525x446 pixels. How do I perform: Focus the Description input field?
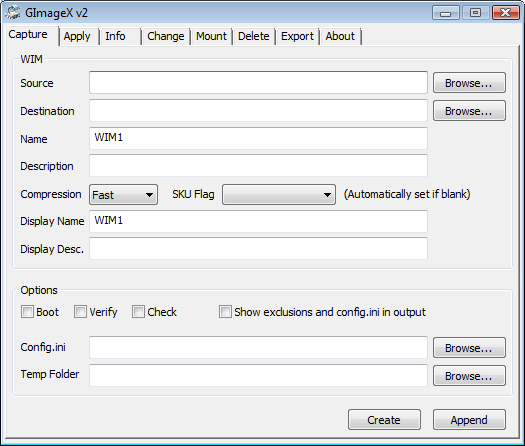pyautogui.click(x=258, y=165)
